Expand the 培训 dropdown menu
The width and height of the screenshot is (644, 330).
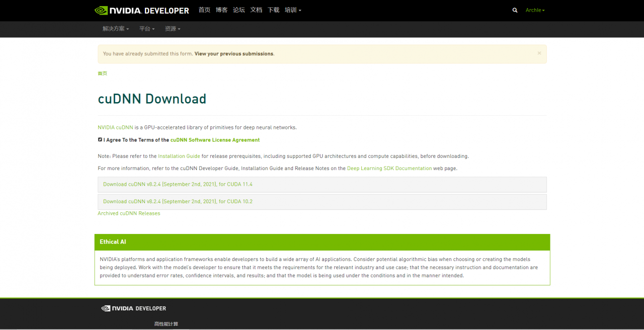pos(293,10)
